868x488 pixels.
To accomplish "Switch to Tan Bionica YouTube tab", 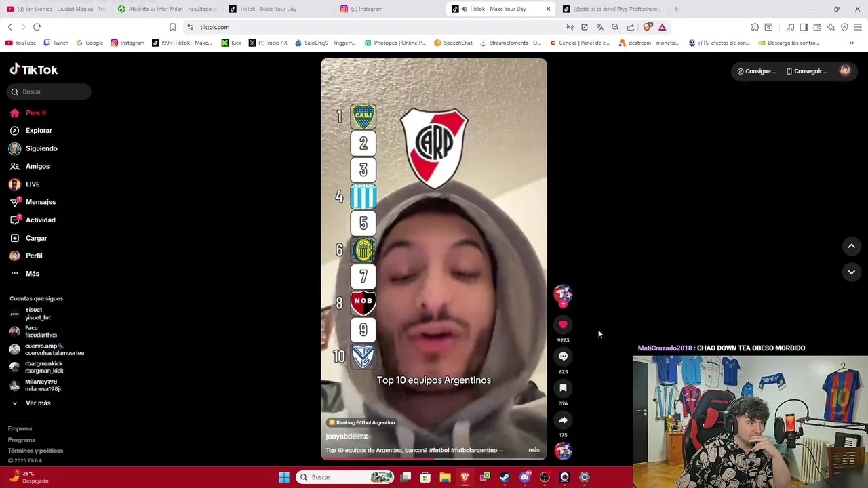I will [x=56, y=9].
